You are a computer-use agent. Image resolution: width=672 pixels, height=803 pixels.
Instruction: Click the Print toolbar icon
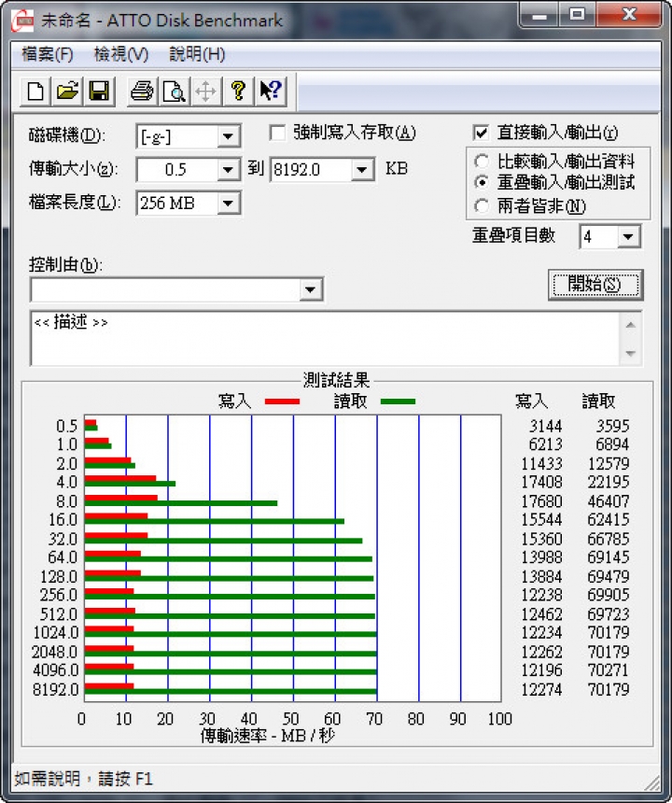pos(142,92)
